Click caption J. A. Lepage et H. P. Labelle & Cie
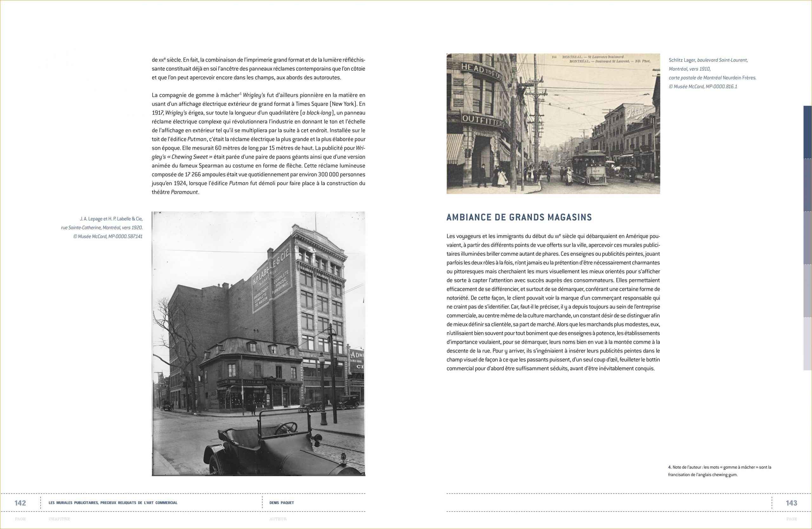Viewport: 812px width, 529px height. pyautogui.click(x=111, y=219)
